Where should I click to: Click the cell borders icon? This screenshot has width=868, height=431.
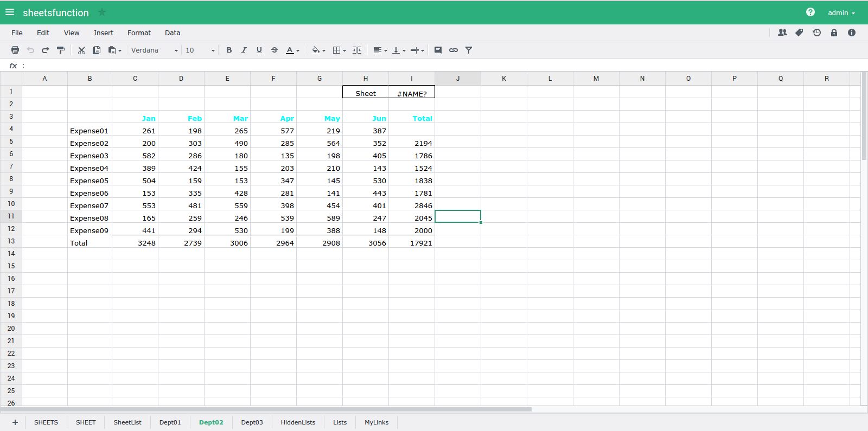pyautogui.click(x=336, y=50)
